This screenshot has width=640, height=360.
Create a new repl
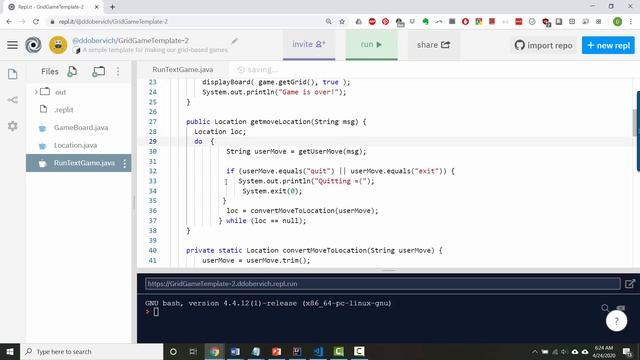click(x=608, y=45)
